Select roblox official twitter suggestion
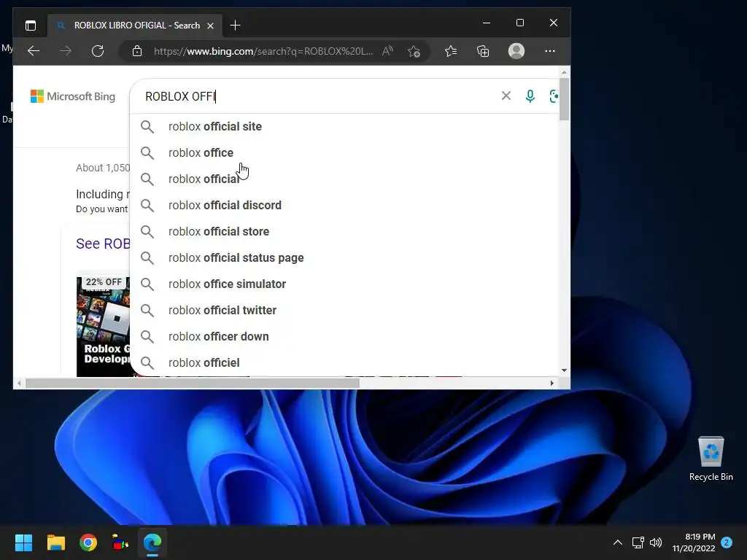747x560 pixels. (344, 310)
